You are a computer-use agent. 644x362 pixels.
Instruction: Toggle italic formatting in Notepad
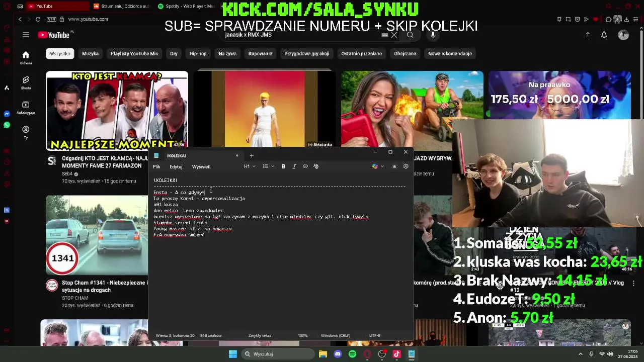(x=294, y=166)
